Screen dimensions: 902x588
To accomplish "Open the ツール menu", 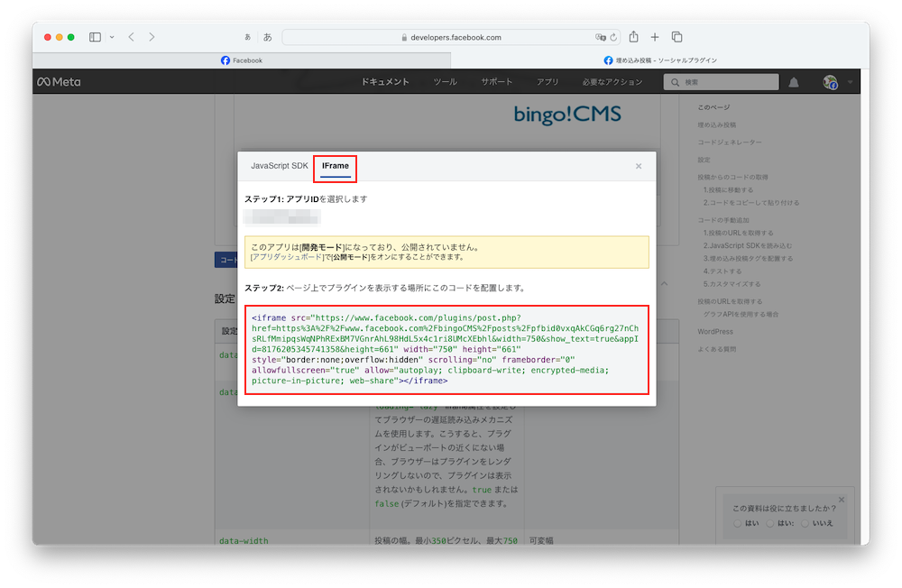I will click(x=446, y=82).
